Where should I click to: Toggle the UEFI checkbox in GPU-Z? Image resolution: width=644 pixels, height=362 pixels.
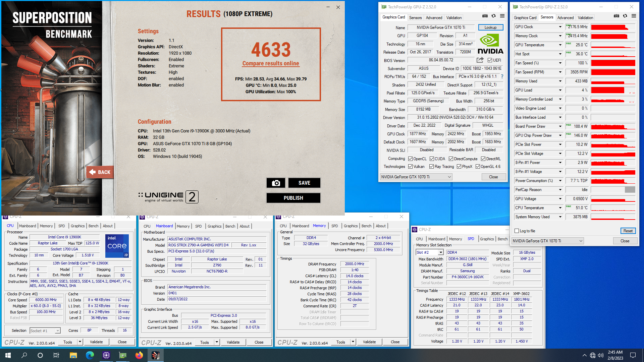(x=490, y=60)
